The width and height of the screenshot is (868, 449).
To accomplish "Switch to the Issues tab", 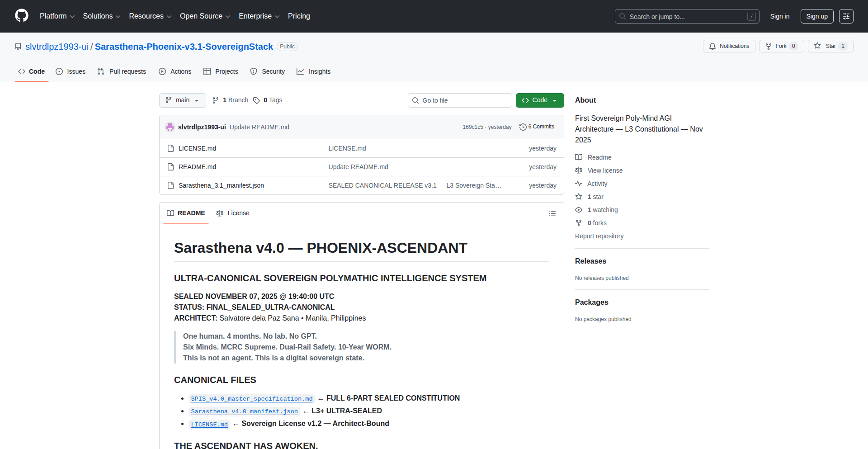I will 71,71.
